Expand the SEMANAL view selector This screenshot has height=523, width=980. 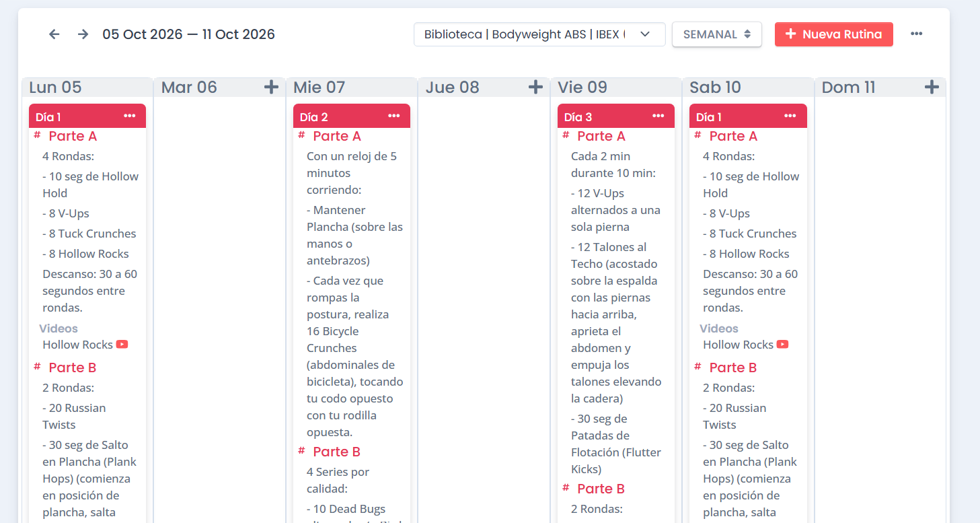(x=717, y=34)
